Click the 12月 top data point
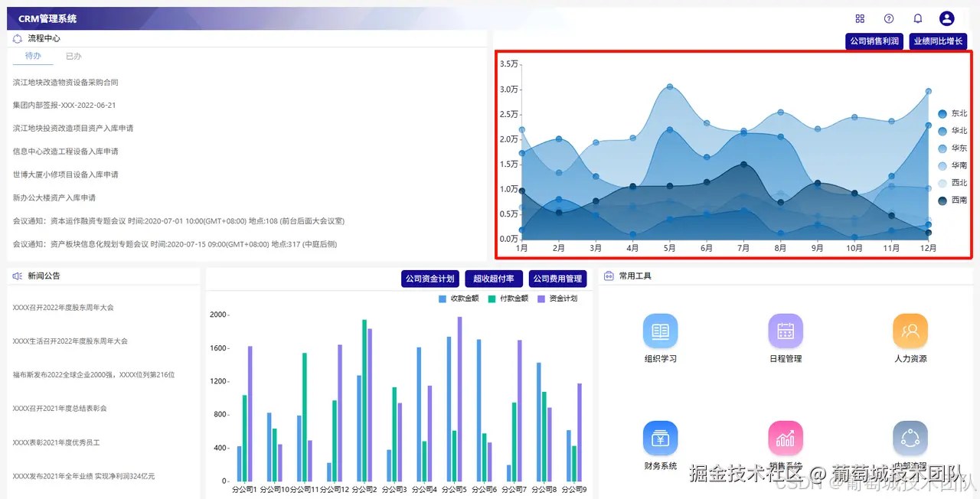This screenshot has height=499, width=980. pyautogui.click(x=929, y=91)
